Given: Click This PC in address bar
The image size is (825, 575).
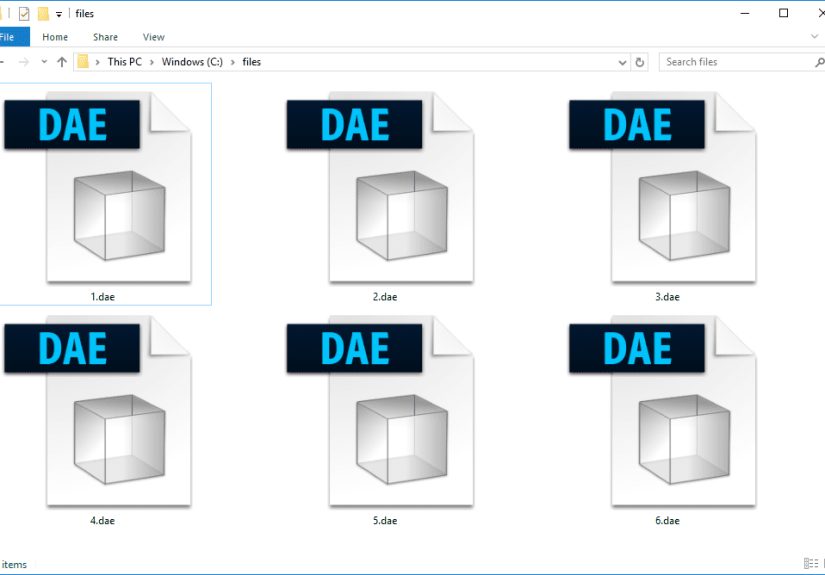Looking at the screenshot, I should click(125, 62).
